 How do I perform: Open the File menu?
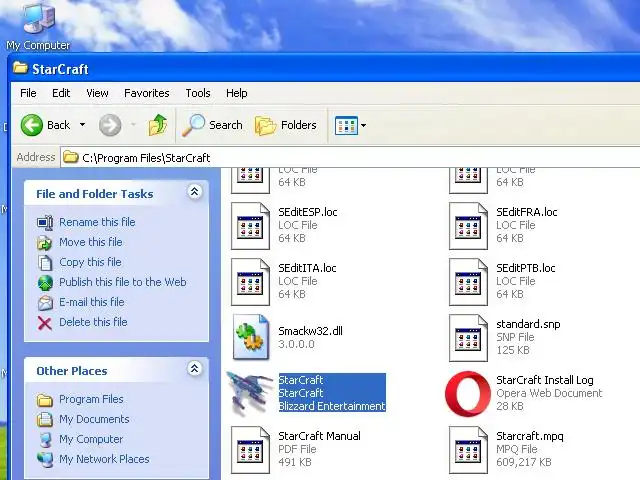28,93
